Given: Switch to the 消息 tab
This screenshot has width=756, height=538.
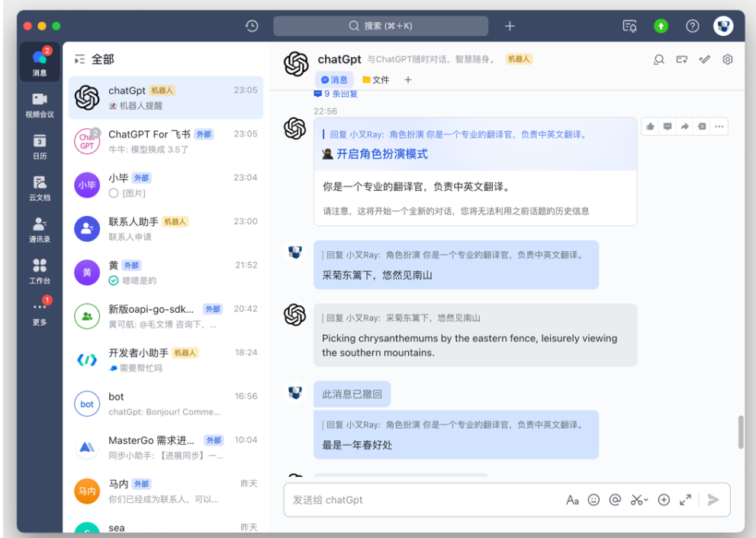Looking at the screenshot, I should (334, 79).
